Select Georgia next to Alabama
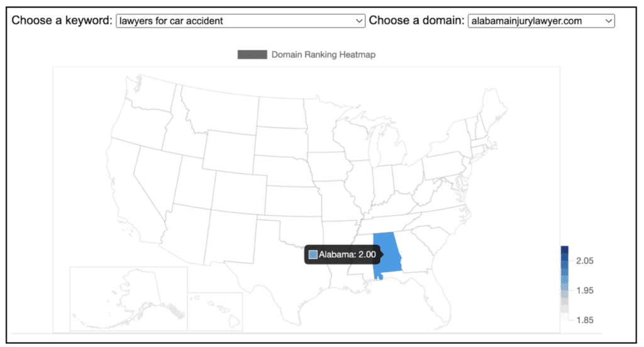644x347 pixels. point(417,250)
